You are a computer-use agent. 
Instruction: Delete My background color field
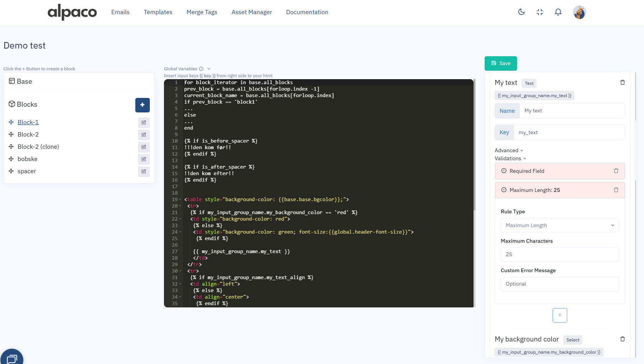click(622, 339)
